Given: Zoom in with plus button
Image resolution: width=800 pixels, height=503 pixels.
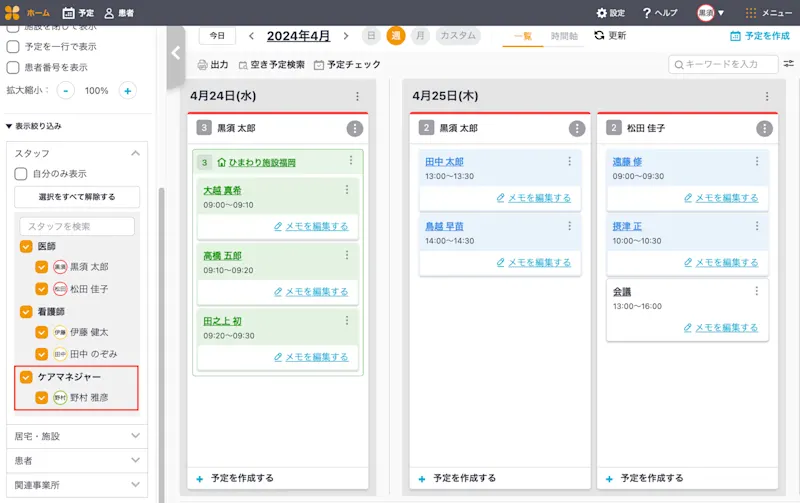Looking at the screenshot, I should tap(128, 91).
